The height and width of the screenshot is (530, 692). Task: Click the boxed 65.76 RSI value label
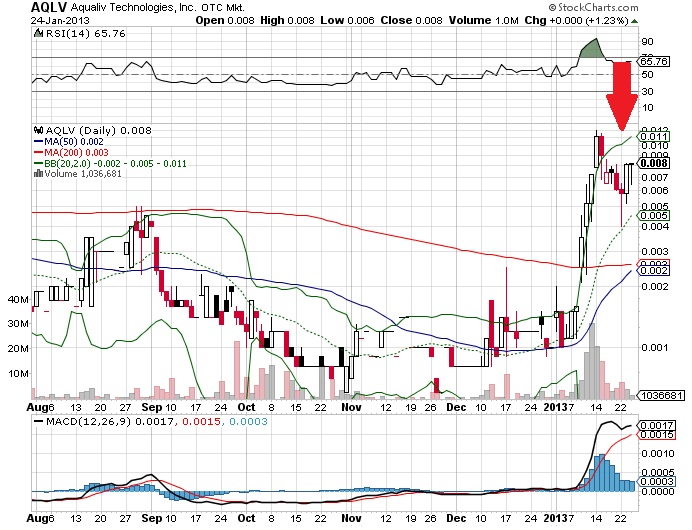click(x=654, y=61)
